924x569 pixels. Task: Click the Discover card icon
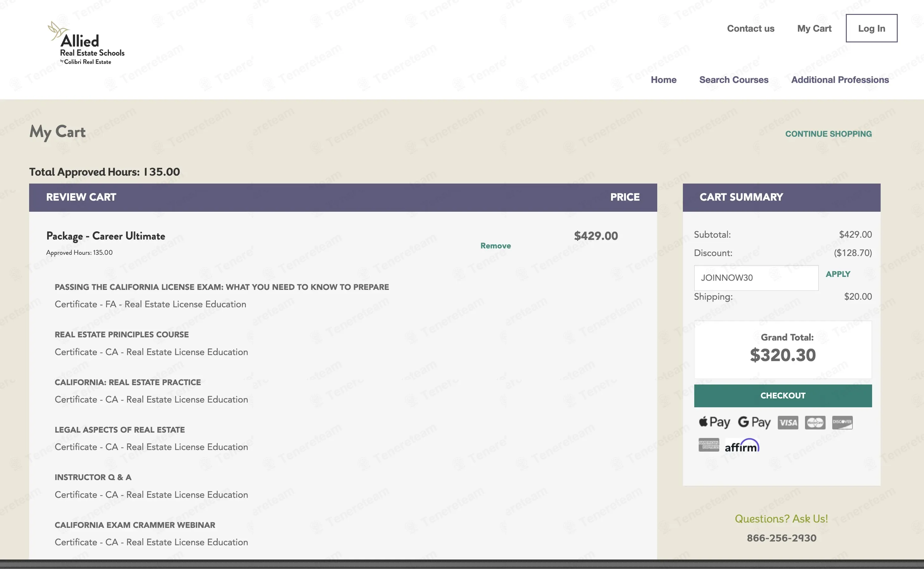coord(842,422)
